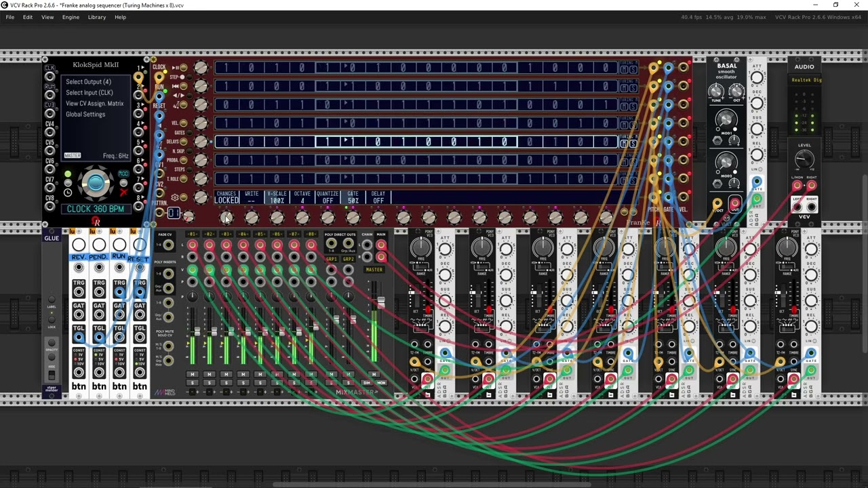This screenshot has height=488, width=868.
Task: Click the mixer track 01 fader
Action: [197, 331]
